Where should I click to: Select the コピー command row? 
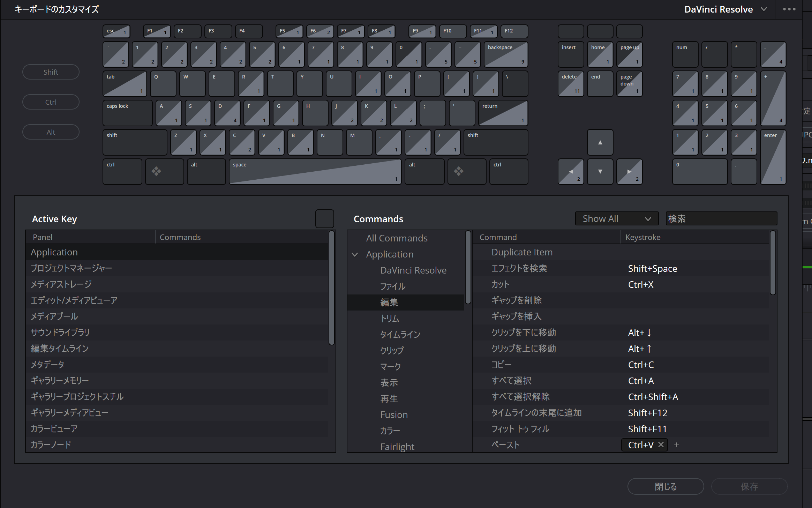621,364
